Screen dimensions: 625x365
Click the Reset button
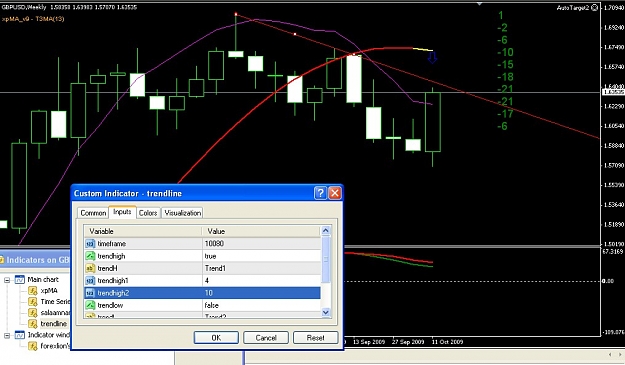click(x=316, y=338)
